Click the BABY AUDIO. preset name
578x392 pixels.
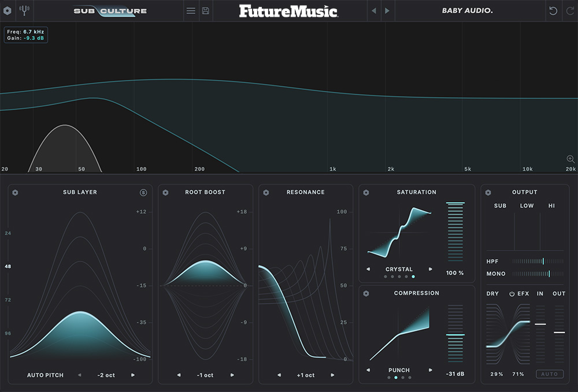pos(468,10)
